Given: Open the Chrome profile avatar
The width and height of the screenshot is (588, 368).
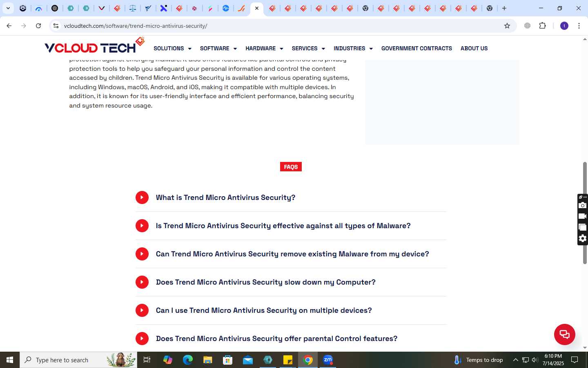Looking at the screenshot, I should pyautogui.click(x=564, y=26).
